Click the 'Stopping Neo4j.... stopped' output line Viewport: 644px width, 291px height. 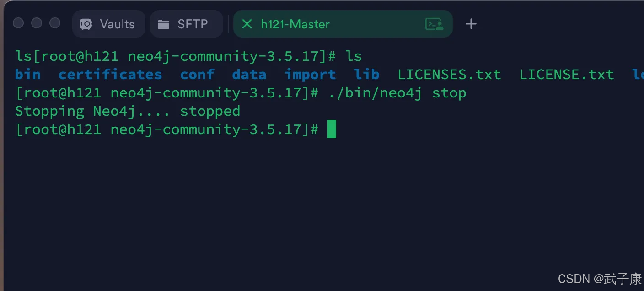[128, 111]
